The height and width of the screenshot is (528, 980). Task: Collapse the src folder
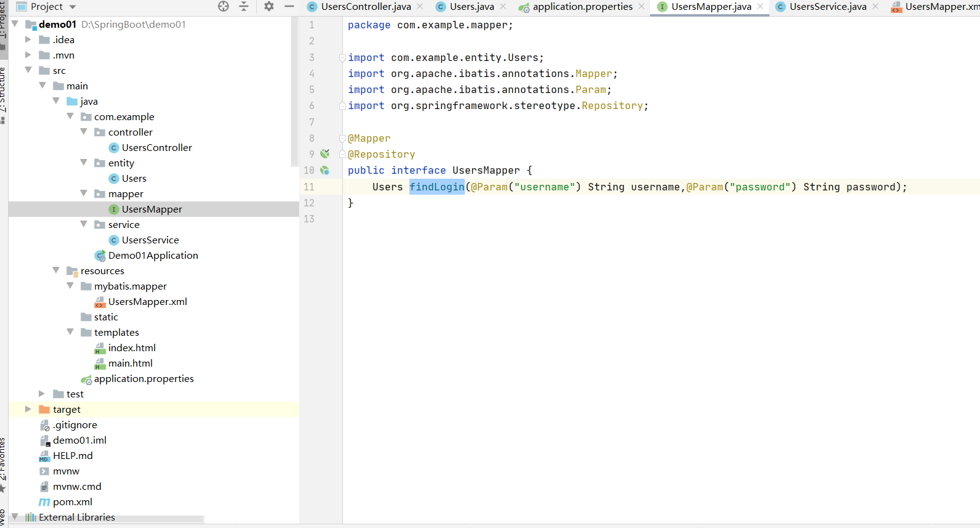[28, 70]
